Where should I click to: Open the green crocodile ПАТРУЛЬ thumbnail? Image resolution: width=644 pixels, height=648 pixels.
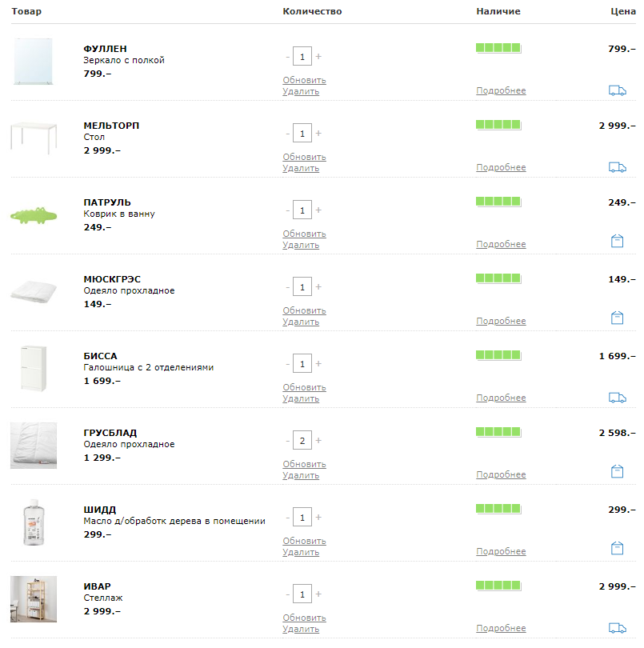click(34, 215)
